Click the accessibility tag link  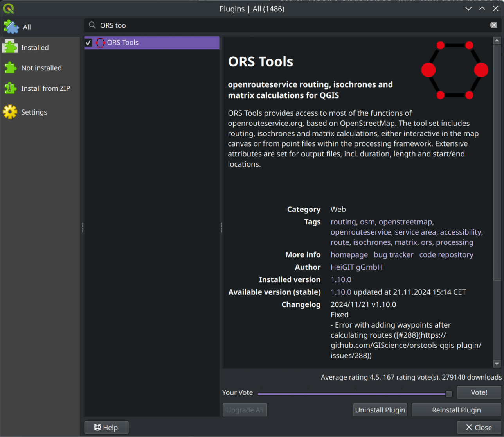(461, 232)
